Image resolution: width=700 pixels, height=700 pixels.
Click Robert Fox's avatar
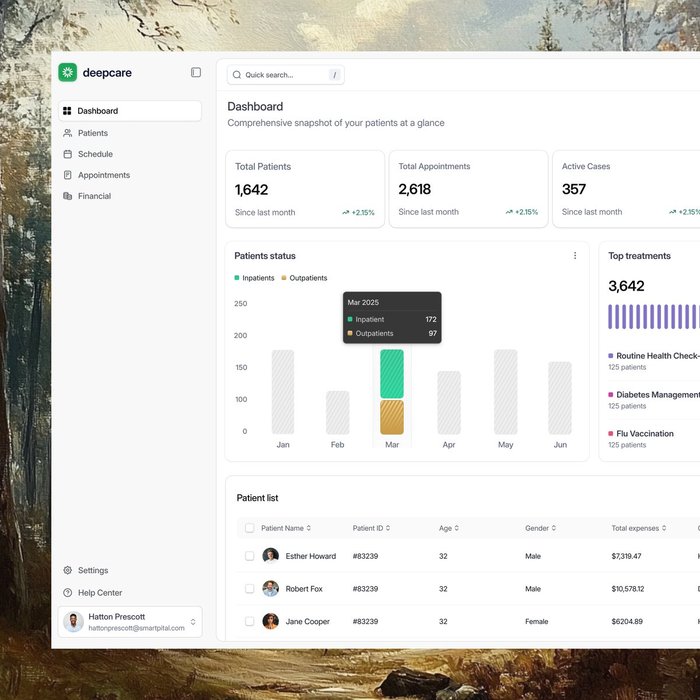click(x=271, y=588)
